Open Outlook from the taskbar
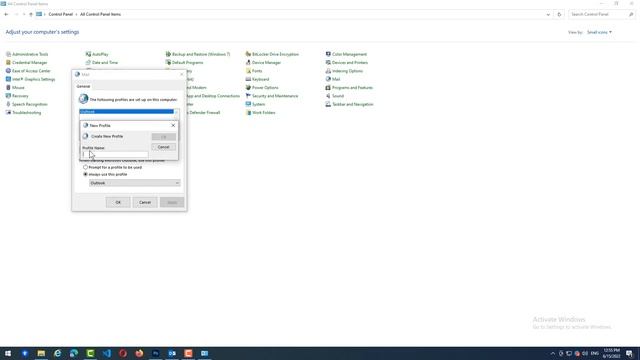 tap(172, 353)
